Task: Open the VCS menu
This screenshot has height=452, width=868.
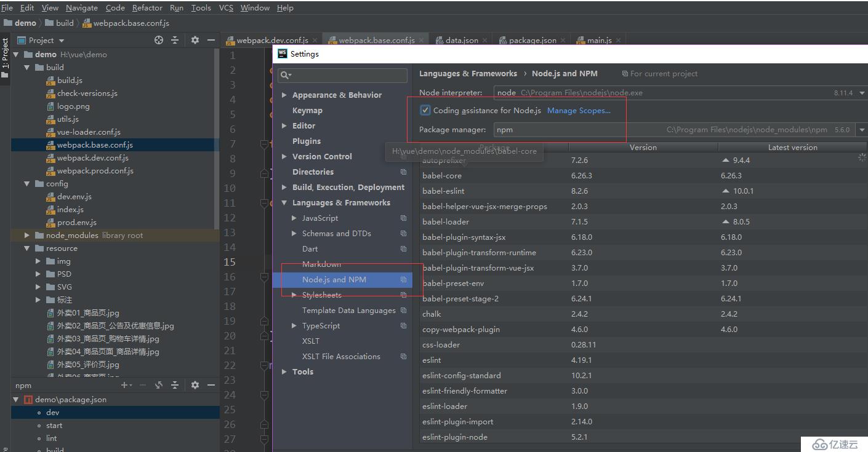Action: tap(226, 7)
